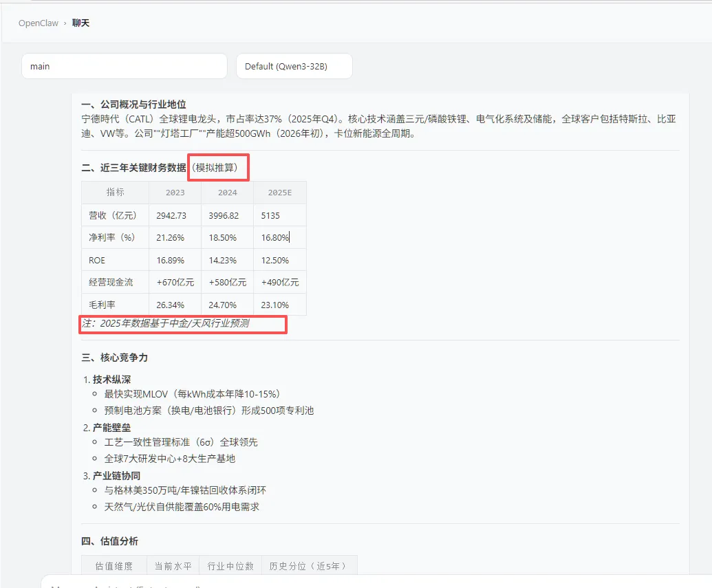Image resolution: width=712 pixels, height=588 pixels.
Task: Click the 12.50% cell
Action: click(x=280, y=260)
